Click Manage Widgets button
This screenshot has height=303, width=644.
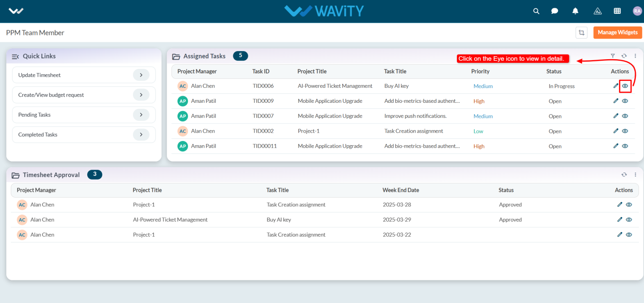618,33
